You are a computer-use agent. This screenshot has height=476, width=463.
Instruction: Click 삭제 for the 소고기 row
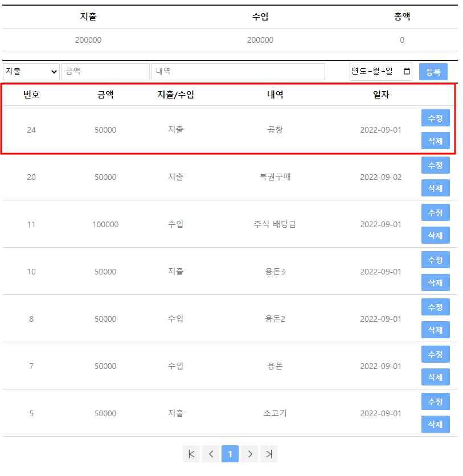click(435, 424)
